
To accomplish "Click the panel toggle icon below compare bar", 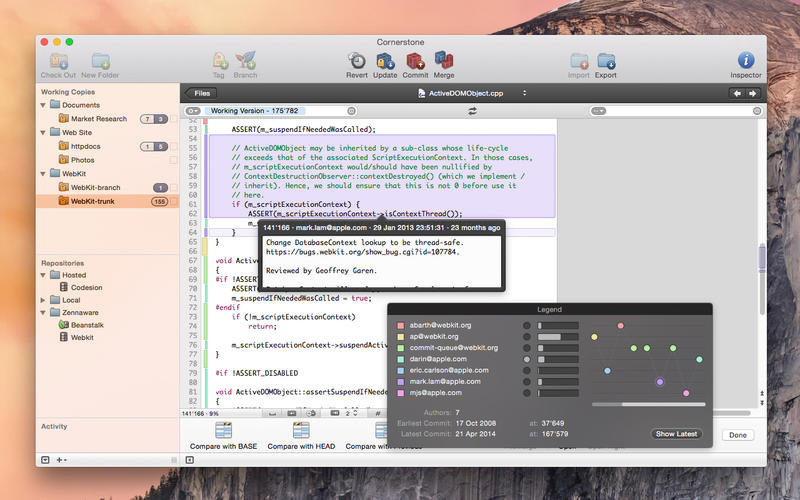I will pos(189,460).
